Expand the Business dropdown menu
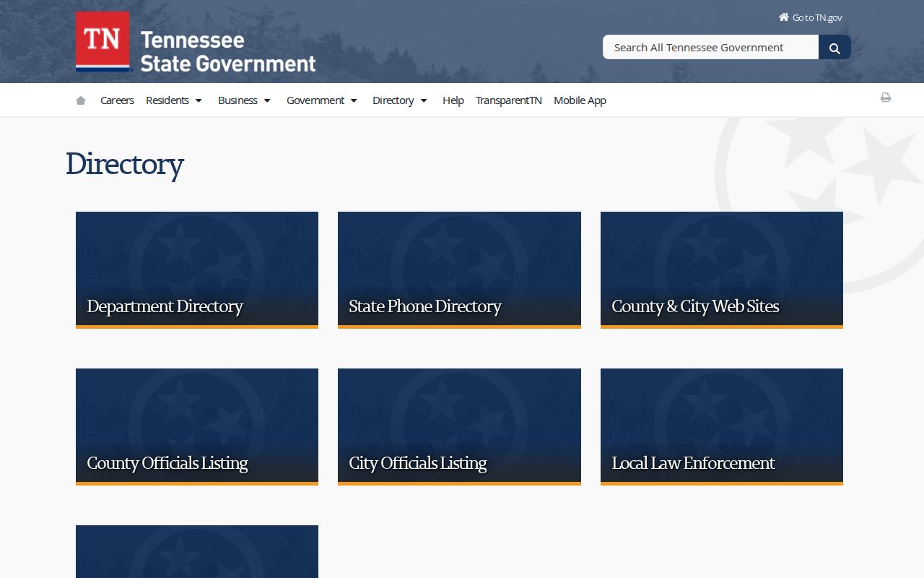The image size is (924, 578). [245, 100]
